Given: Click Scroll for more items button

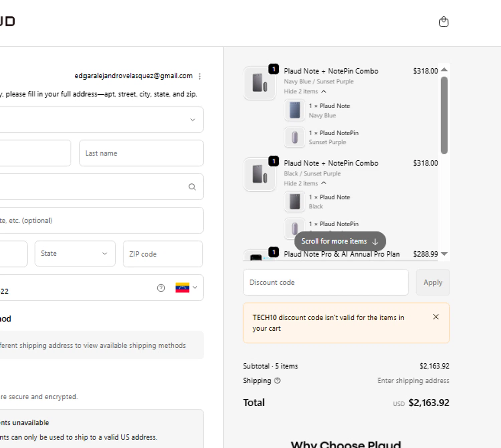Looking at the screenshot, I should 340,241.
